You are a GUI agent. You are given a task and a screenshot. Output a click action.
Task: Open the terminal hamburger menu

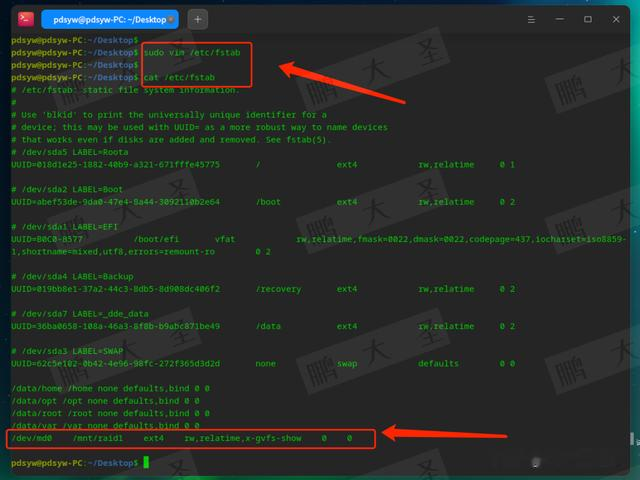[x=531, y=20]
